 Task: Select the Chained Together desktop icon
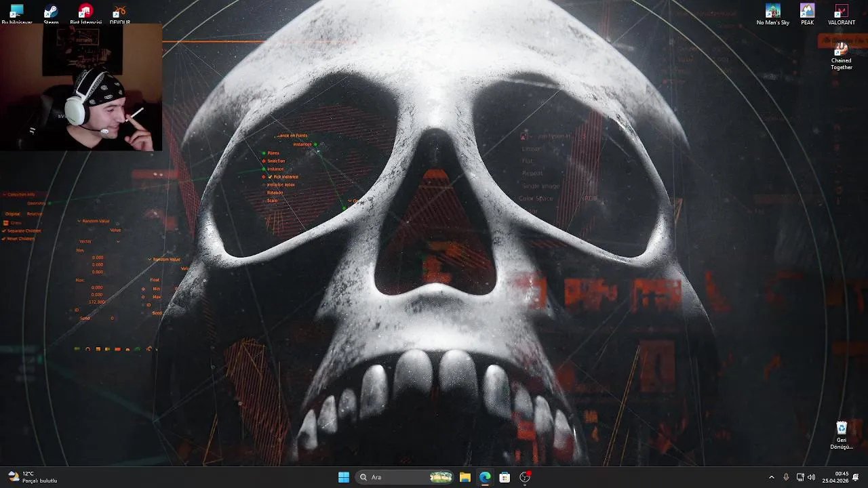tap(842, 56)
